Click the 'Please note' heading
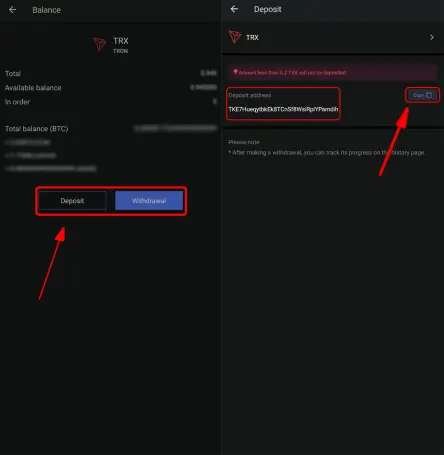 coord(244,142)
